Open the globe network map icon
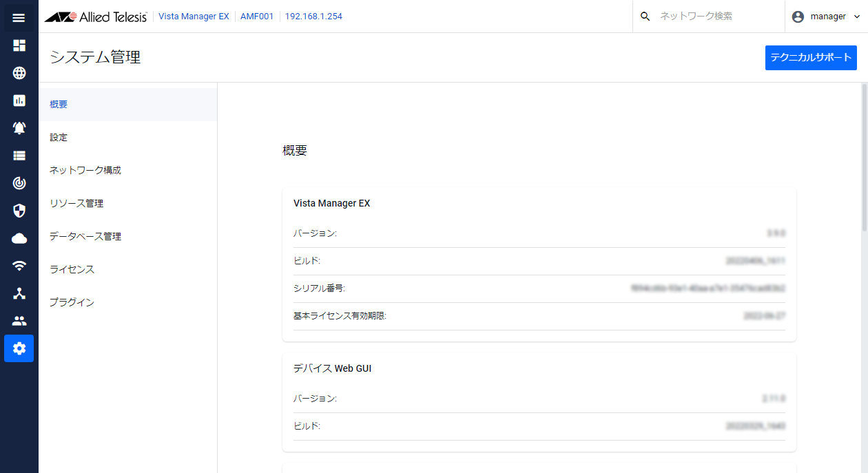The height and width of the screenshot is (473, 868). point(19,73)
